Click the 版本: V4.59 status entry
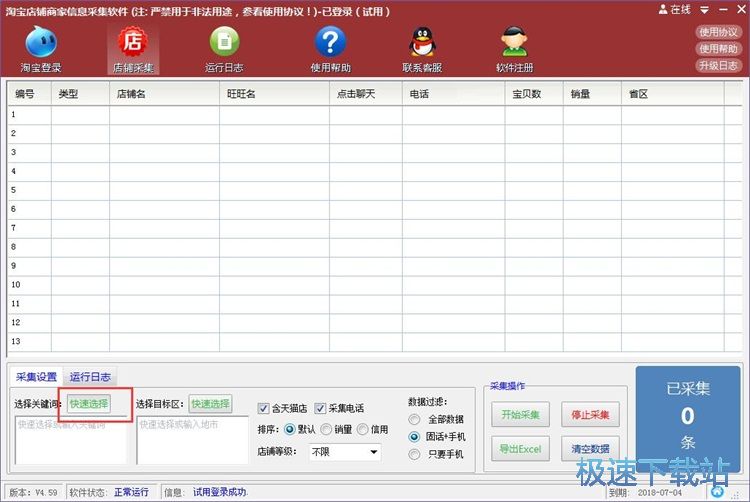 [33, 492]
